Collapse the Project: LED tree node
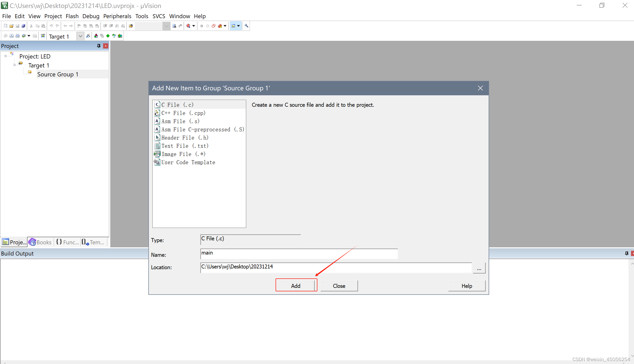This screenshot has height=364, width=634. 5,56
